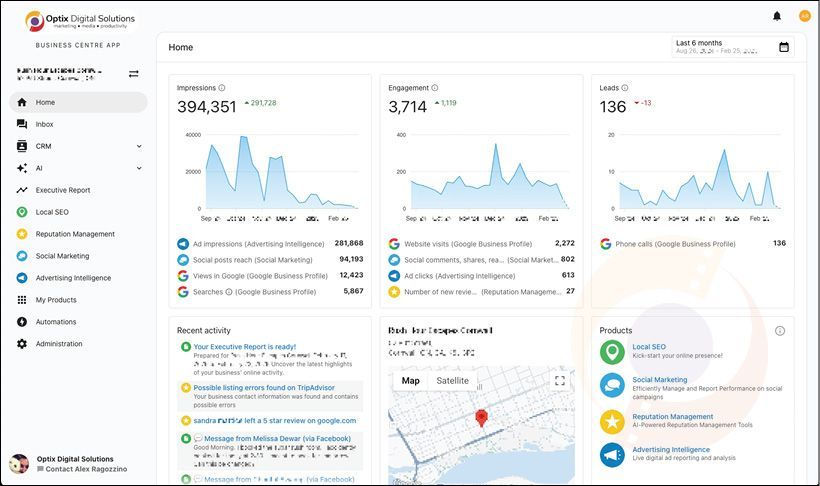820x486 pixels.
Task: Click the Inbox chat icon
Action: tap(22, 124)
